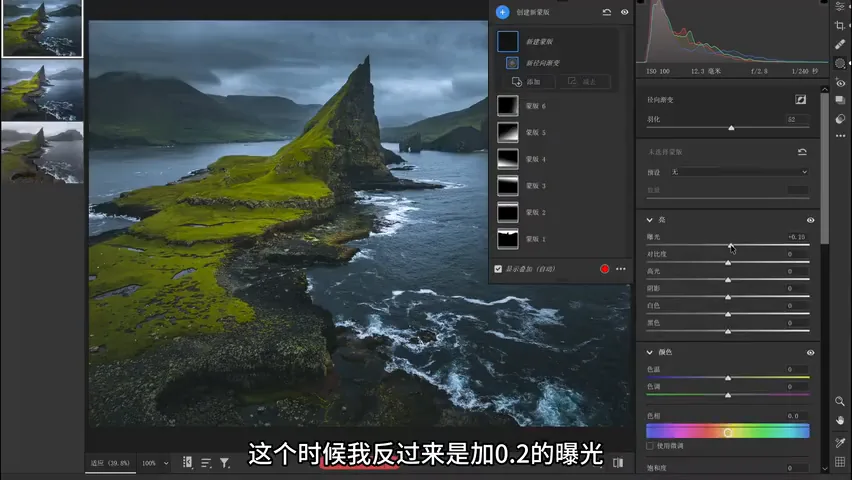Click the 羽化 feather value field
Screen dimensions: 852x480
[798, 119]
